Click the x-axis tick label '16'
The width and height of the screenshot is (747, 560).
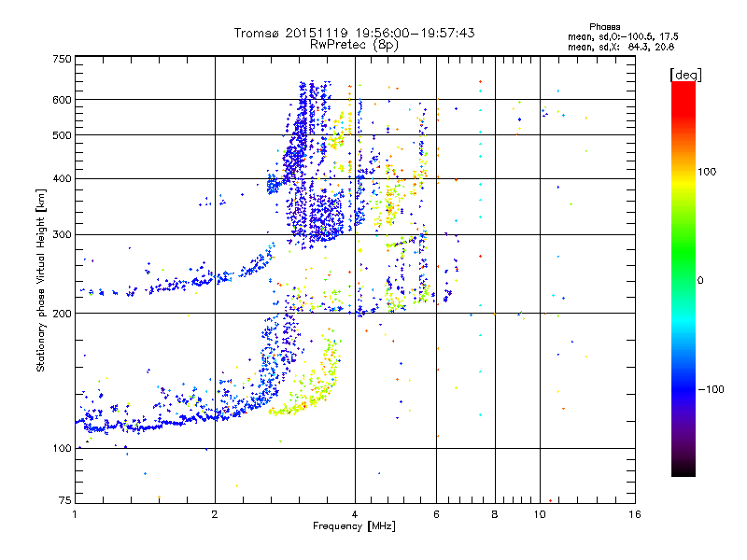click(x=635, y=514)
